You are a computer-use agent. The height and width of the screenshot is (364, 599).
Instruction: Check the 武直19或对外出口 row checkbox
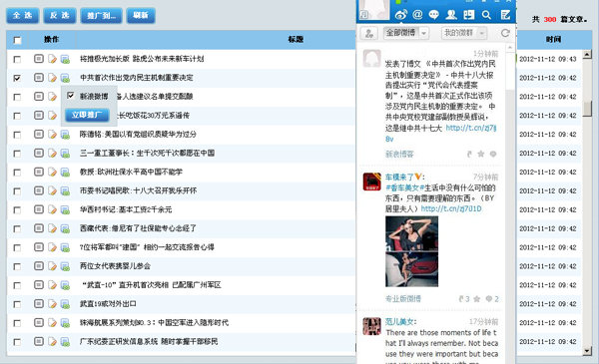(17, 304)
